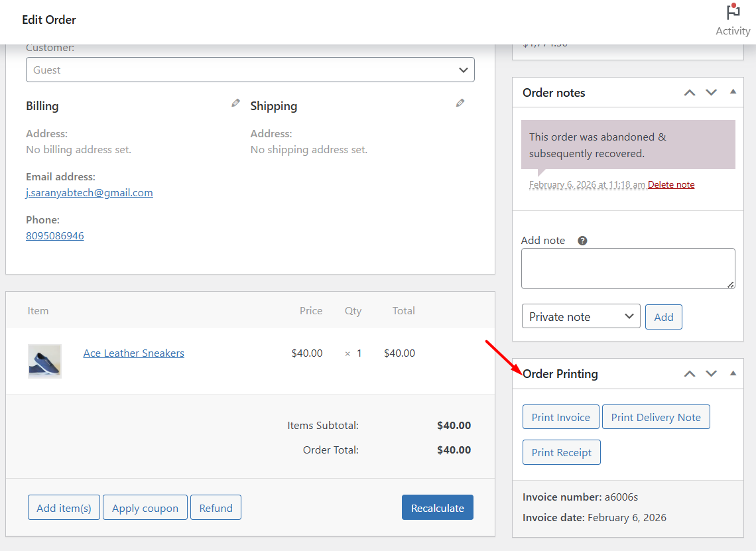Click the Print Delivery Note button
The width and height of the screenshot is (756, 551).
pyautogui.click(x=656, y=417)
